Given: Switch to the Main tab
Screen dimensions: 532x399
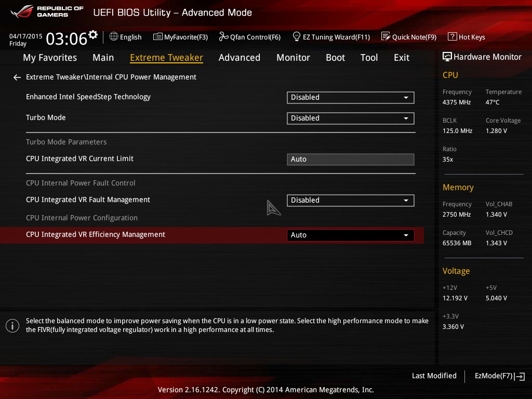Looking at the screenshot, I should (103, 58).
